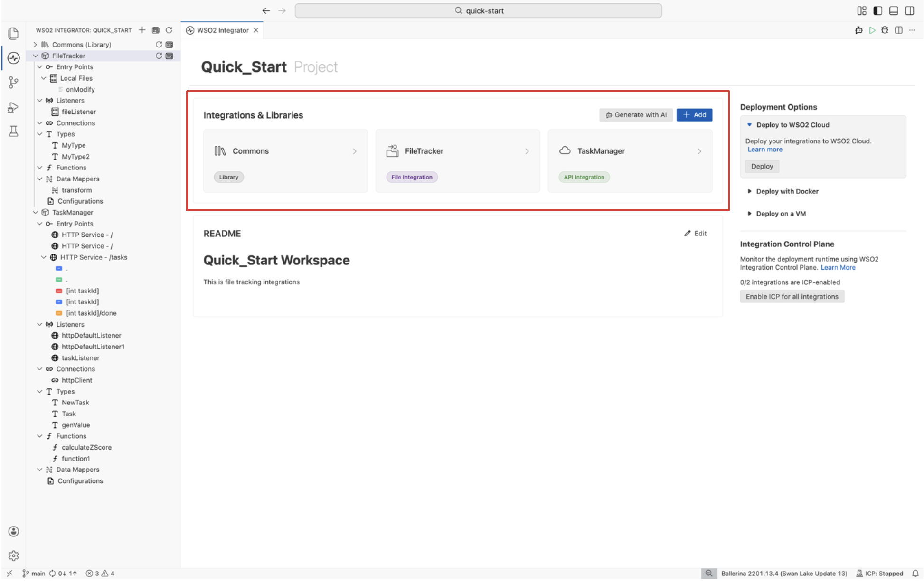Toggle the Secondary Side Bar
Viewport: 924px width, 583px height.
(x=910, y=10)
